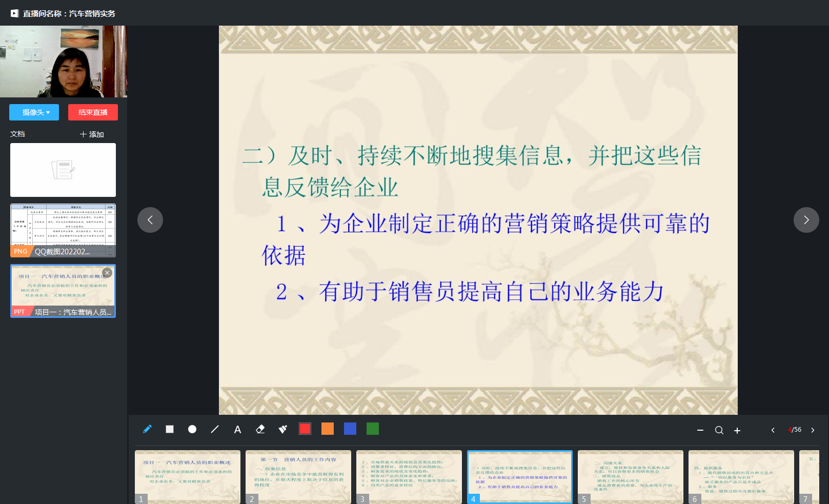This screenshot has width=829, height=504.
Task: Click the magnifier zoom reset icon
Action: pyautogui.click(x=719, y=430)
